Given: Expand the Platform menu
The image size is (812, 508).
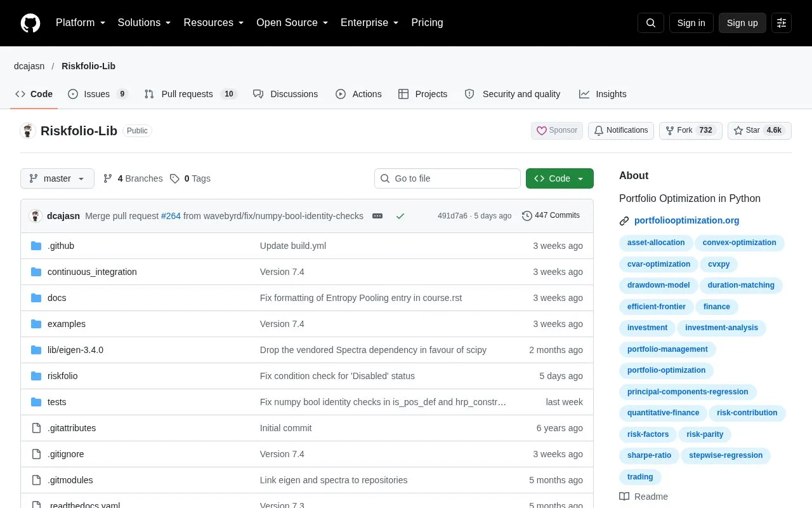Looking at the screenshot, I should pos(81,23).
